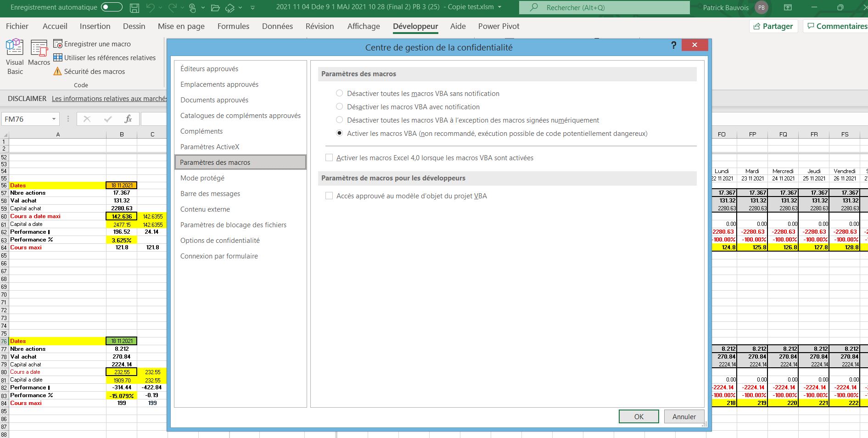
Task: Open Sécurité des macros warning icon
Action: coord(57,72)
